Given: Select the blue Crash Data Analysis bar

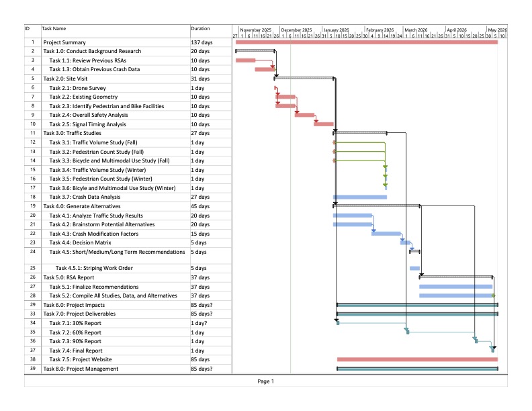Looking at the screenshot, I should [359, 197].
